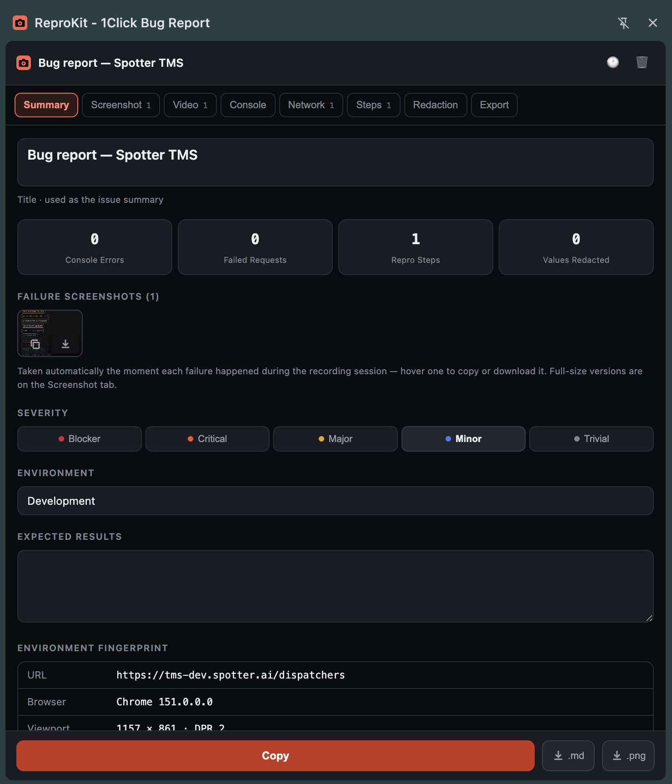Screen dimensions: 672x784
Task: Switch to the Export tab
Action: (494, 105)
